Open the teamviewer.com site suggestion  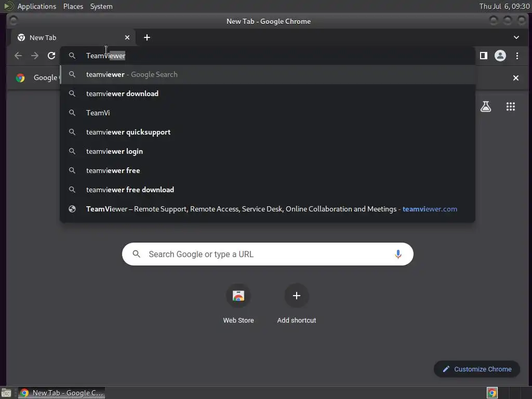pyautogui.click(x=268, y=209)
